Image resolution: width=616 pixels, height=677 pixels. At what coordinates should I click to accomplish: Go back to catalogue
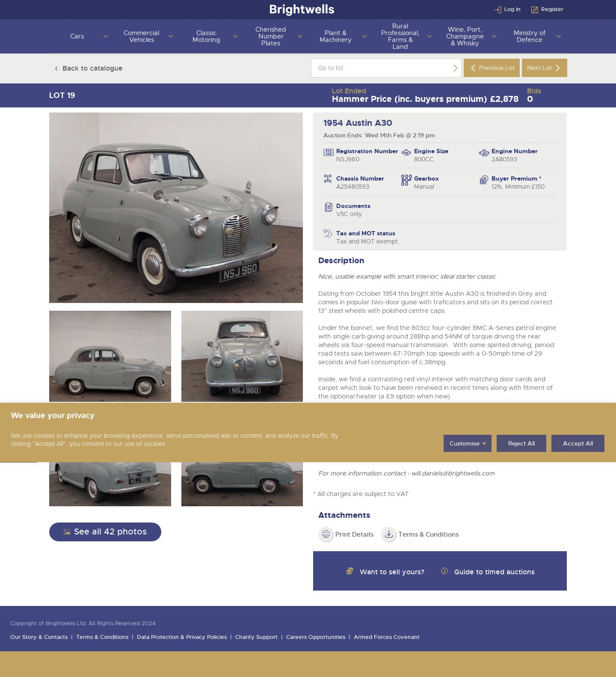[88, 68]
